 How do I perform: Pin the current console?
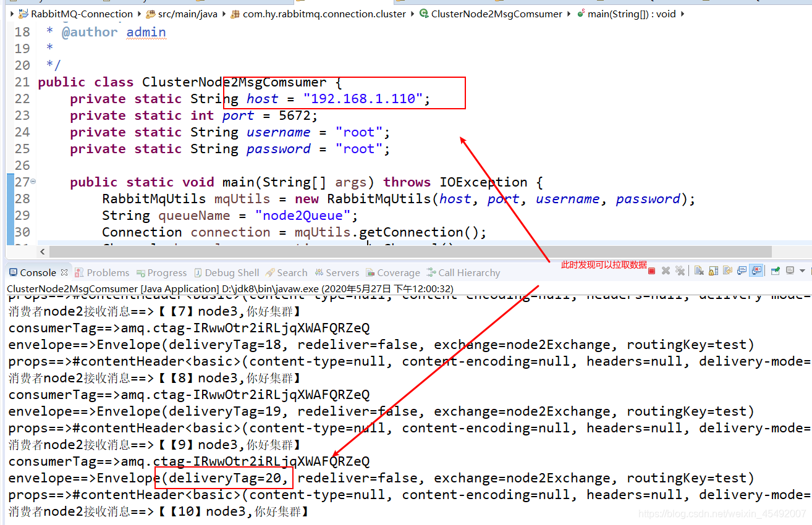pos(776,271)
